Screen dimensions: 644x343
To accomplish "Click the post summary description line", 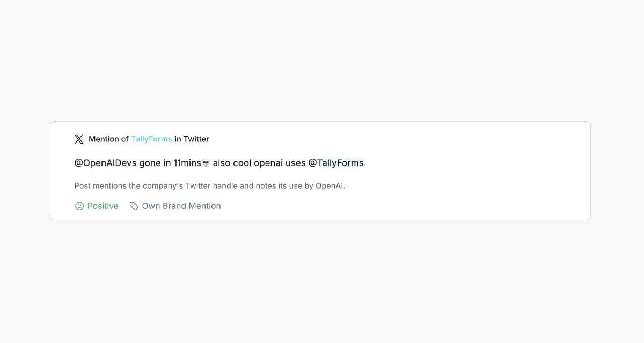I will (210, 185).
